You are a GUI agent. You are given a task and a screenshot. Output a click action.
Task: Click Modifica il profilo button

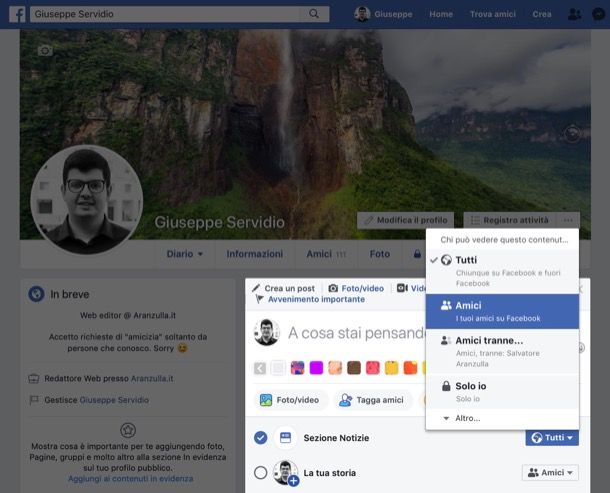click(x=405, y=220)
